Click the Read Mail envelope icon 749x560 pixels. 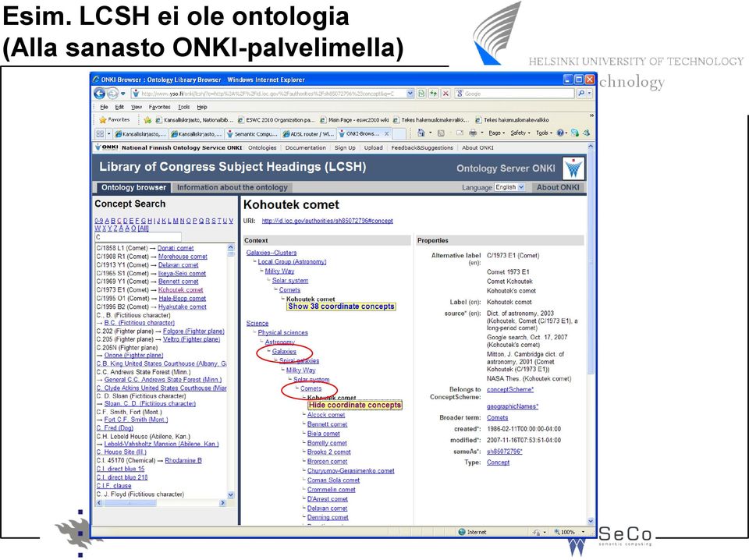460,133
